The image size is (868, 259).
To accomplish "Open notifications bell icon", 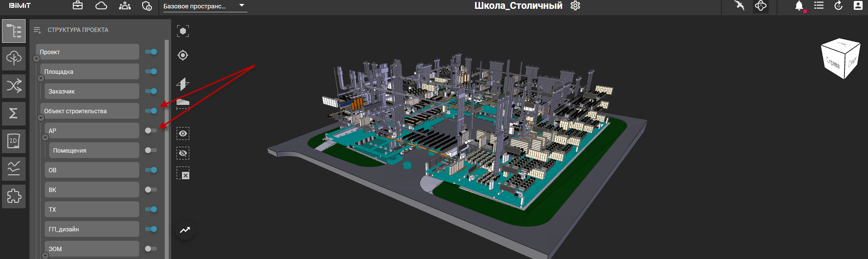I will (799, 6).
